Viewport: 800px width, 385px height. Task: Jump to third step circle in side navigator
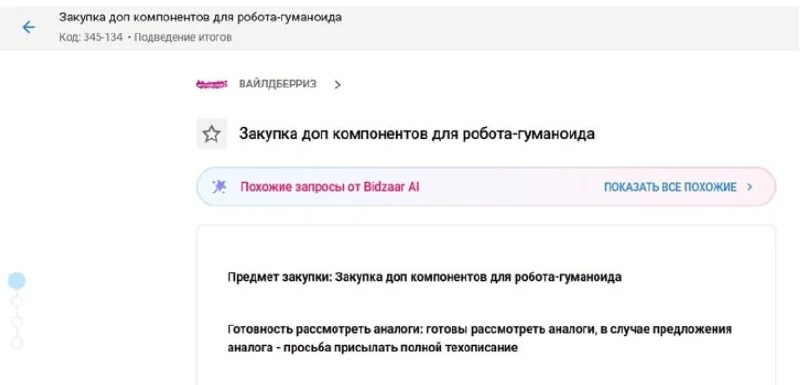(17, 322)
